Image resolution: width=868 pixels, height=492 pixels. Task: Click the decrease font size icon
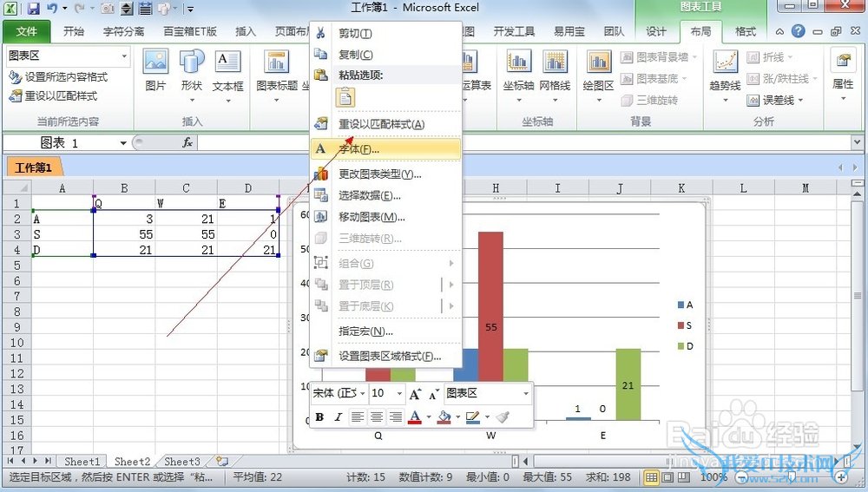coord(433,394)
